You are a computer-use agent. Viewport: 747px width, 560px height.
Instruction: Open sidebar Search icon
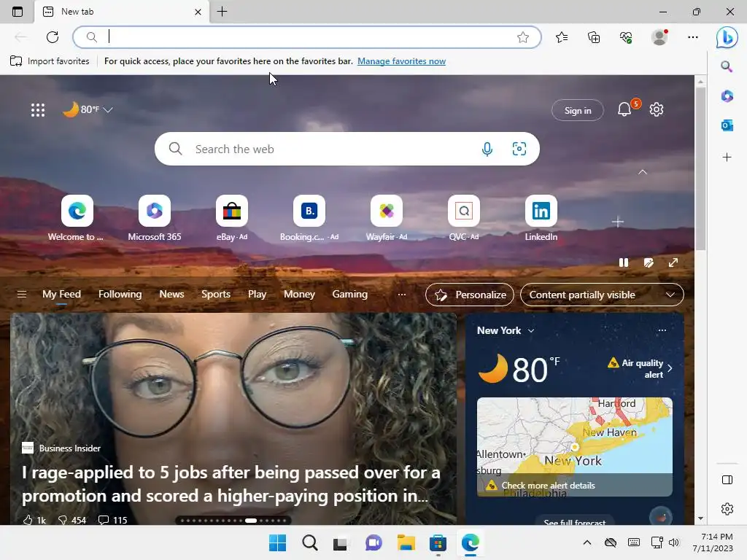click(x=727, y=66)
